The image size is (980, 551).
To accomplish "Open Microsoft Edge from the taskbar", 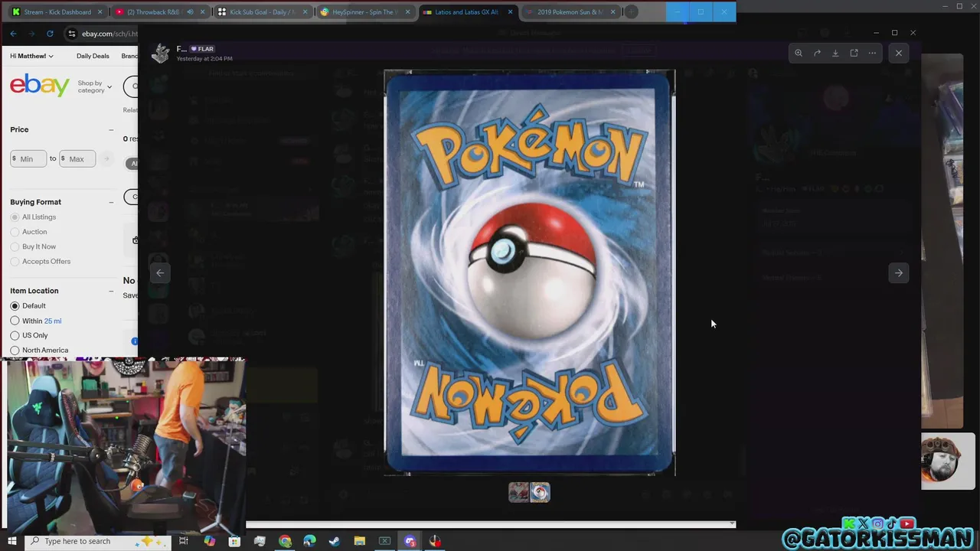I will click(x=309, y=541).
